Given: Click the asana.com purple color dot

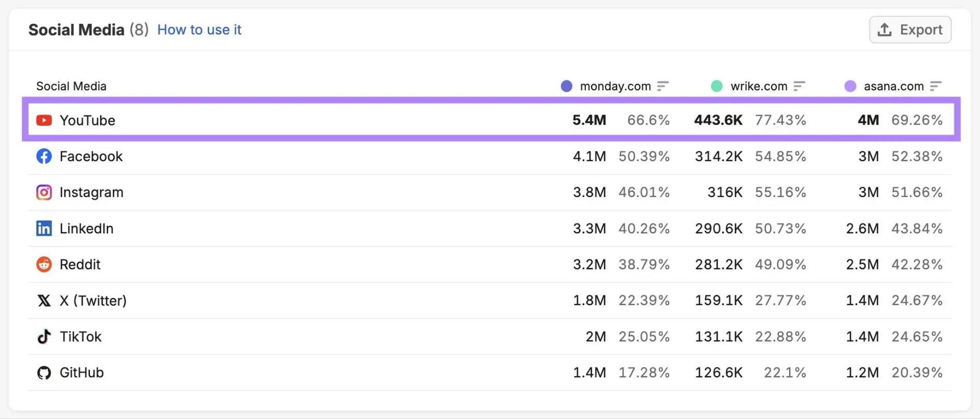Looking at the screenshot, I should [850, 86].
